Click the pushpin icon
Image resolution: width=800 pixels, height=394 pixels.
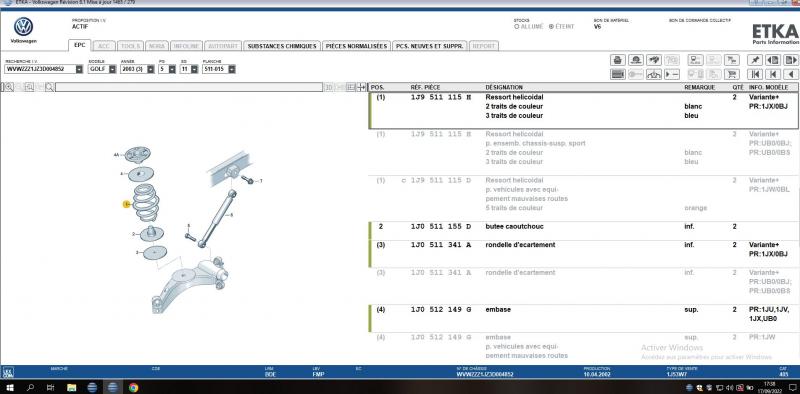[x=755, y=60]
